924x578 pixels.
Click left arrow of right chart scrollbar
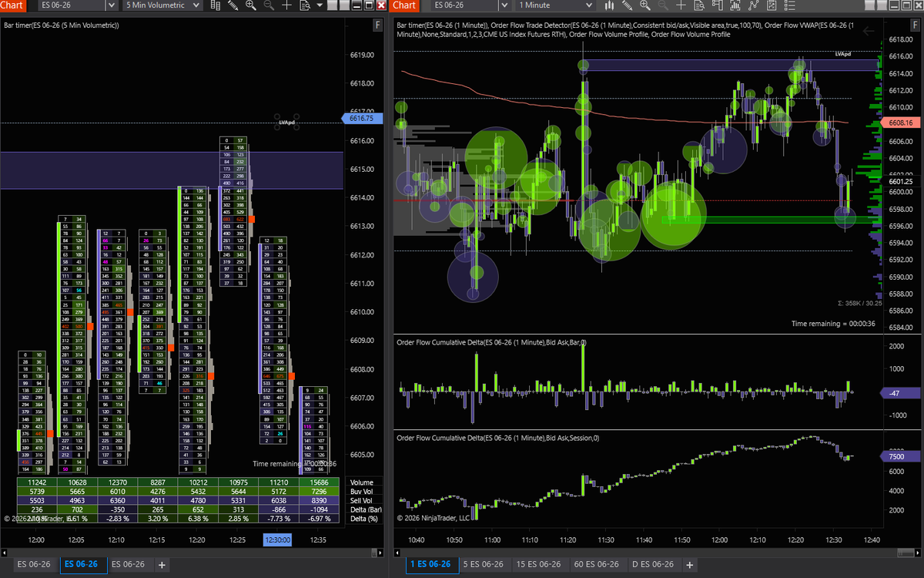point(398,552)
